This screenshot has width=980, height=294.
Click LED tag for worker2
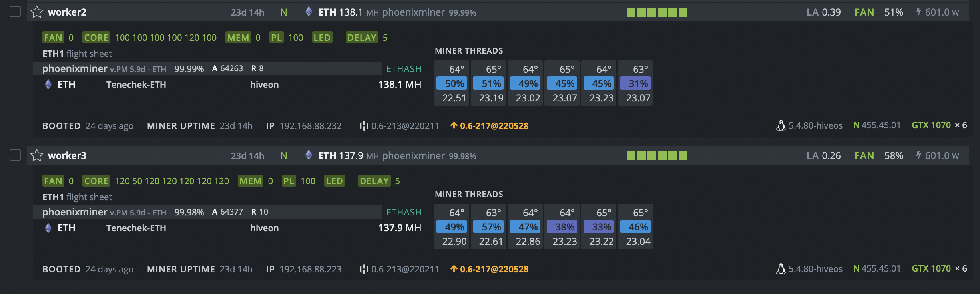(322, 37)
